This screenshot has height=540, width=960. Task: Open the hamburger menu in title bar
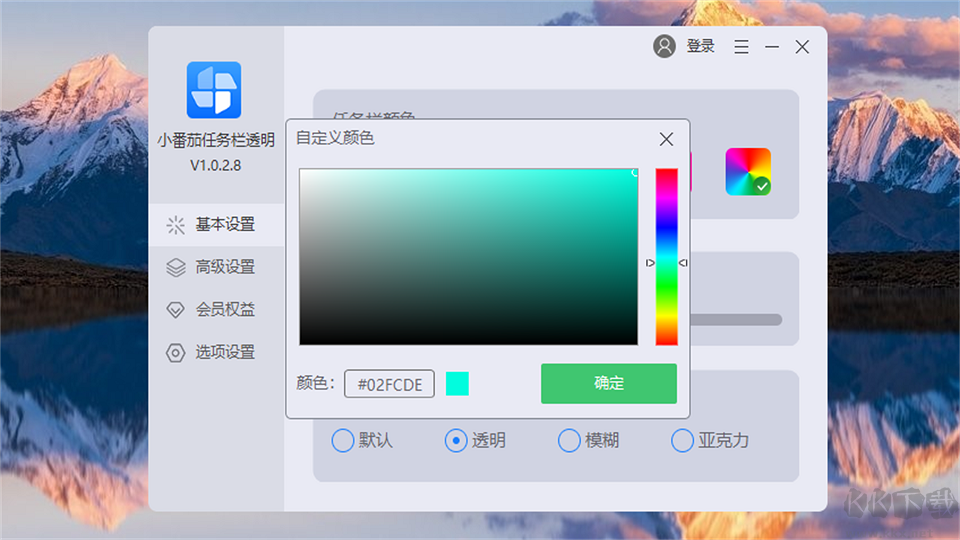741,47
